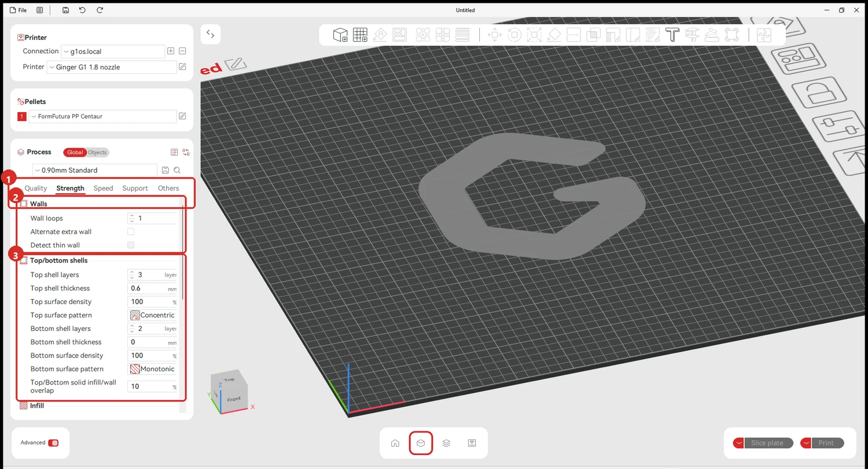Click the Add plate grid icon

click(361, 35)
